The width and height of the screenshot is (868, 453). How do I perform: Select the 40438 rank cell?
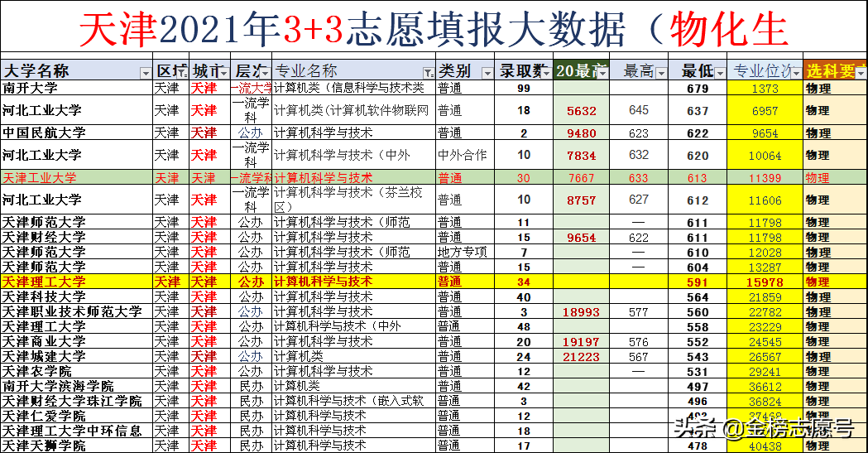point(765,446)
